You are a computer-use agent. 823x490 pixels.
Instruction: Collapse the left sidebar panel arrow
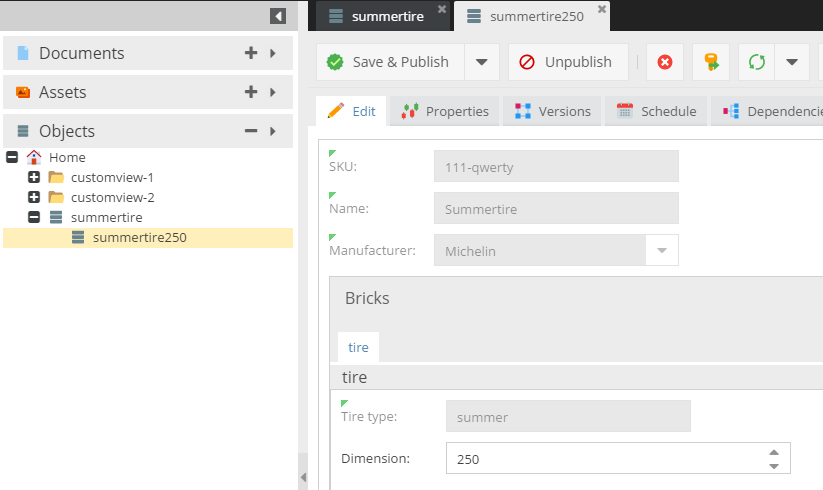(277, 16)
